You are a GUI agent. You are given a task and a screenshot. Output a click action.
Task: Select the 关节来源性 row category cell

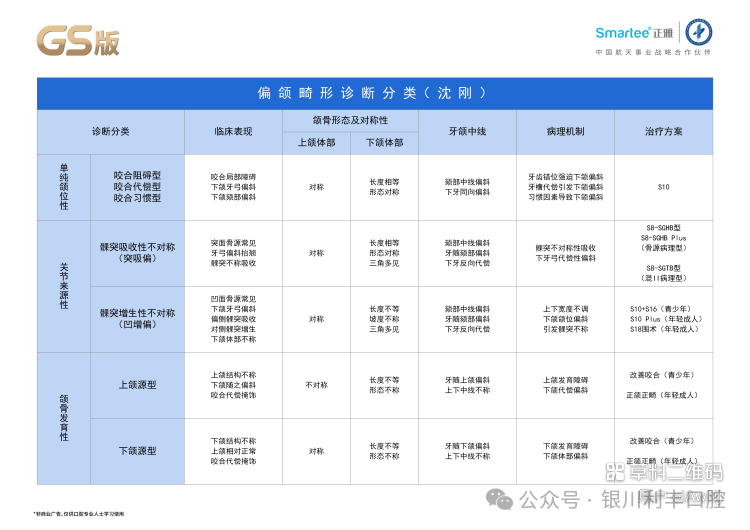pos(64,285)
